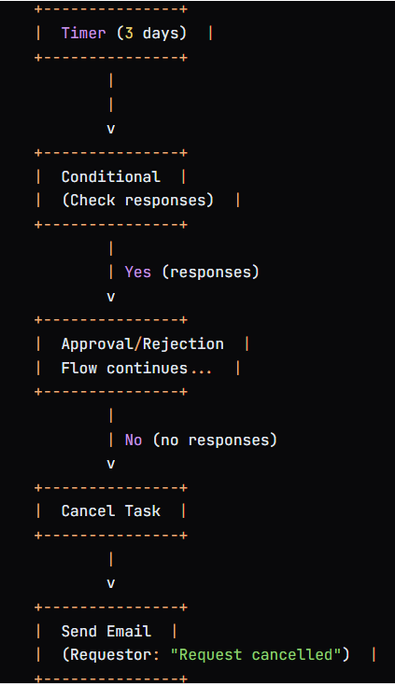Click the "Conditional" box label
The image size is (395, 685).
click(111, 177)
